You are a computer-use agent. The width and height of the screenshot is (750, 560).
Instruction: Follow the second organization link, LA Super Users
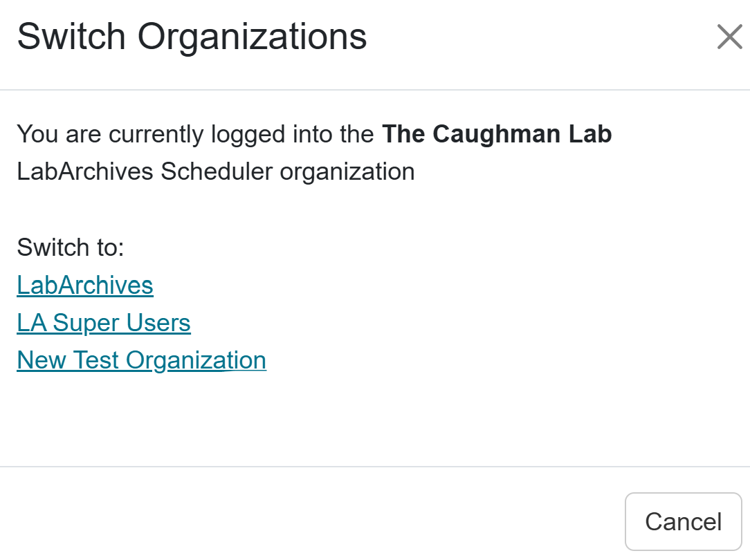pos(104,323)
